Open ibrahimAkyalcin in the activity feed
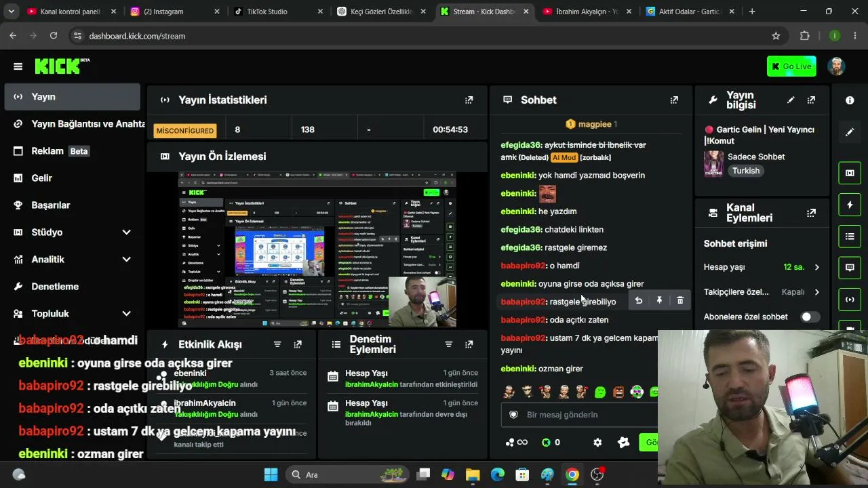Image resolution: width=868 pixels, height=488 pixels. [205, 403]
